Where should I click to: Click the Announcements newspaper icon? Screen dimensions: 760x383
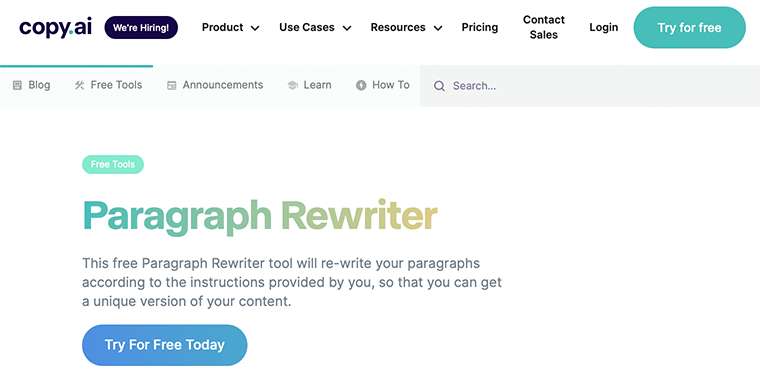172,85
